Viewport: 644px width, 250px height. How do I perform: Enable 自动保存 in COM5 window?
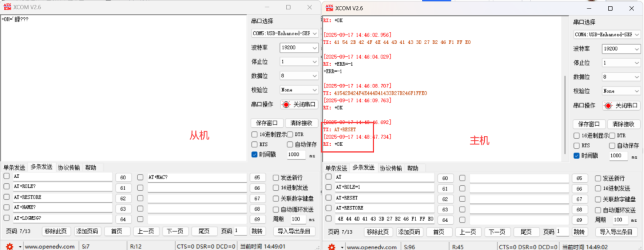click(289, 145)
